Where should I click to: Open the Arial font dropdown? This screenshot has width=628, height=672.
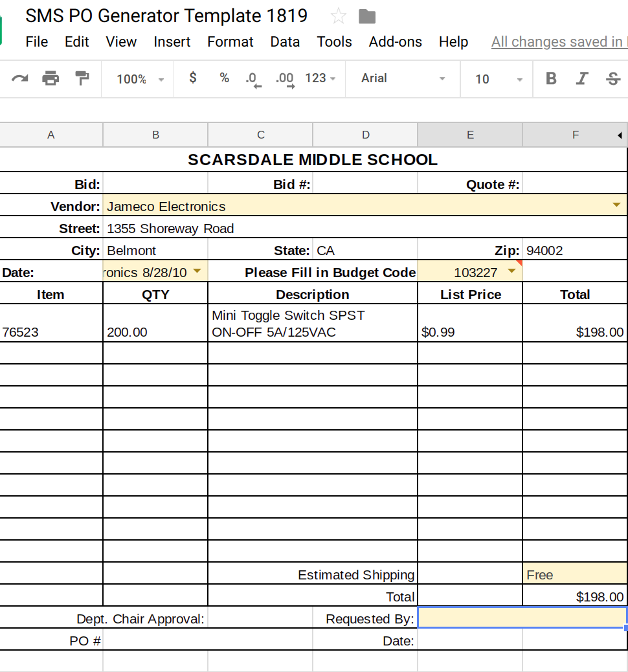pos(403,78)
